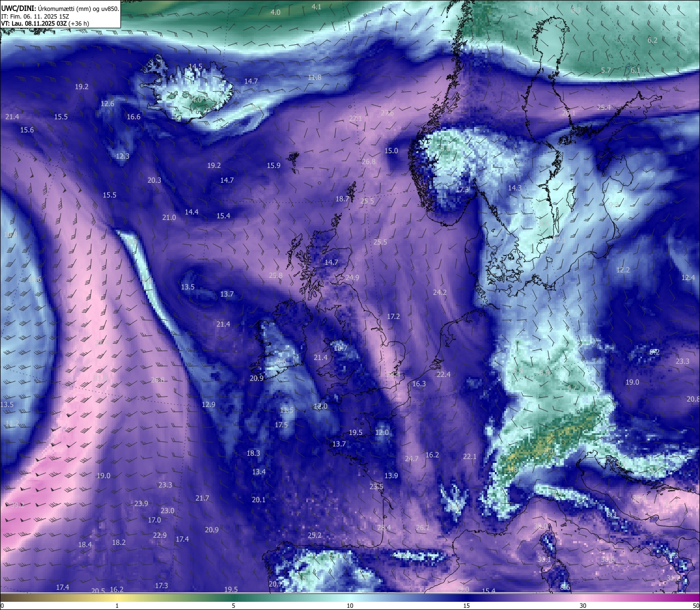
Task: Click the value 20.5 at the bottom edge
Action: [98, 590]
